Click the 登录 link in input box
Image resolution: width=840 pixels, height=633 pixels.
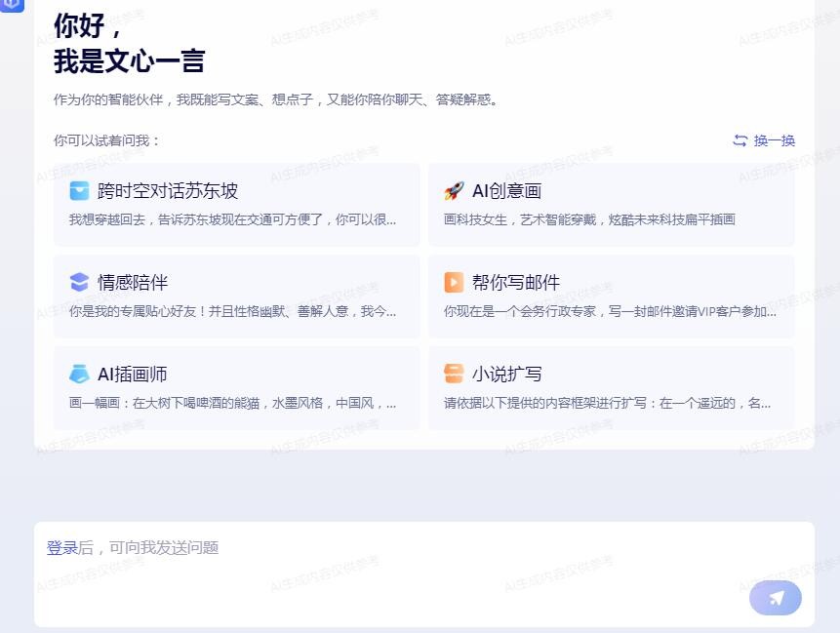(62, 547)
